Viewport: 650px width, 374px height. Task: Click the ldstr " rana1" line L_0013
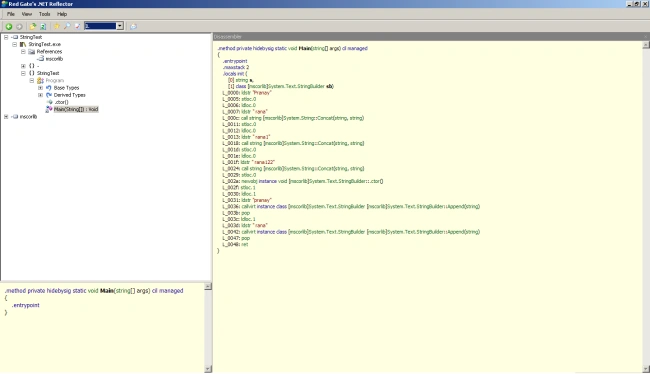pos(246,137)
